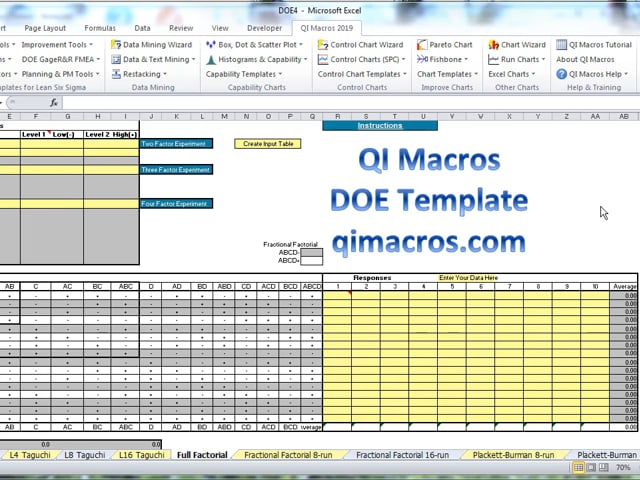The height and width of the screenshot is (480, 640).
Task: Open the Chart Wizard icon
Action: click(493, 44)
